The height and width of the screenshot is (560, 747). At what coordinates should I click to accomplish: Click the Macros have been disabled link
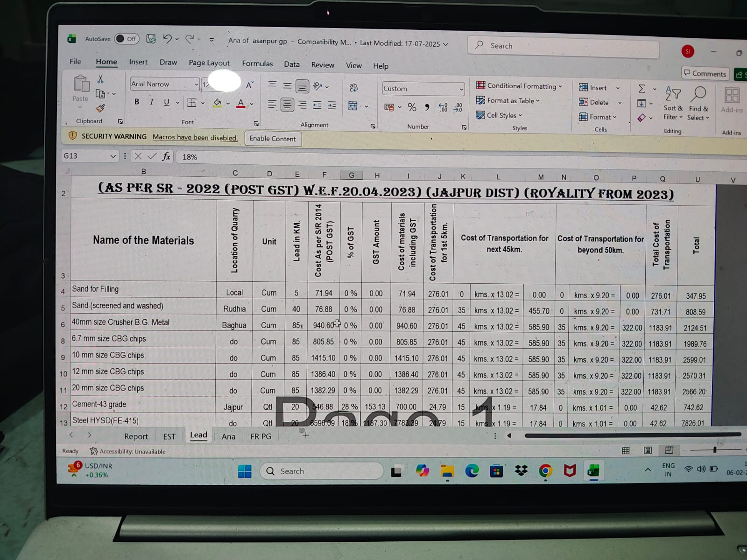(x=195, y=137)
